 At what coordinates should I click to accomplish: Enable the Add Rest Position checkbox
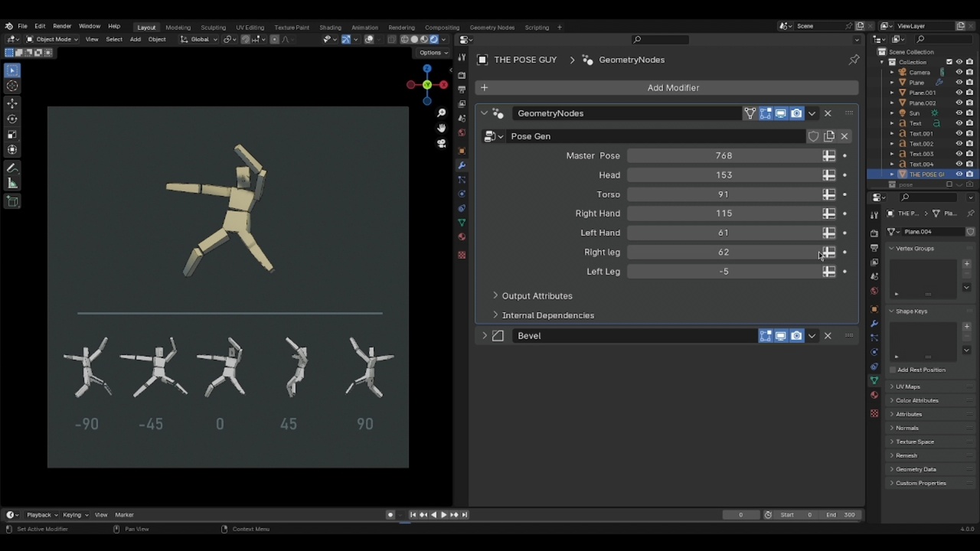[893, 370]
